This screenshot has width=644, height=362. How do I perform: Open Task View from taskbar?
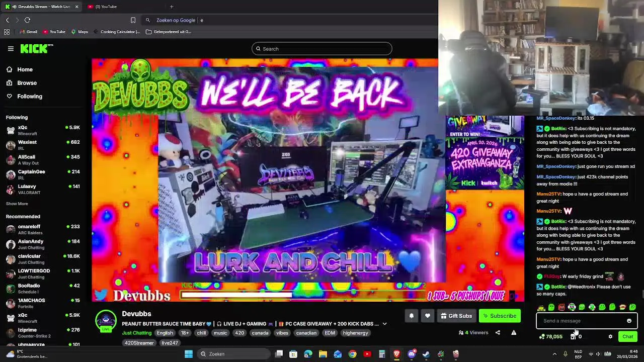[279, 354]
